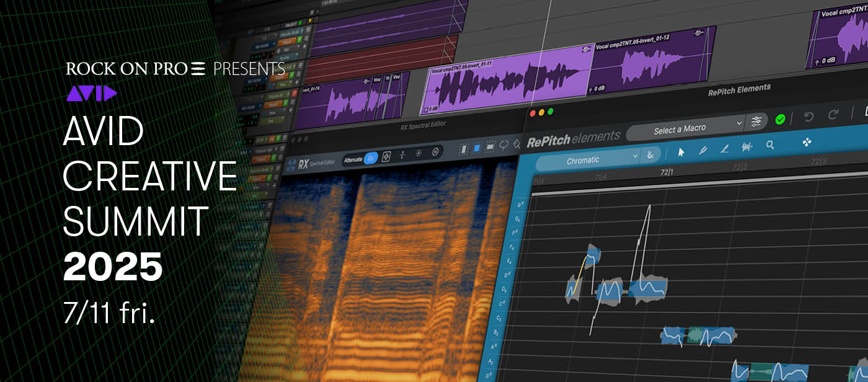Viewport: 868px width, 382px height.
Task: Select the diamond-in-square mode icon in RX toolbar
Action: coord(386,156)
